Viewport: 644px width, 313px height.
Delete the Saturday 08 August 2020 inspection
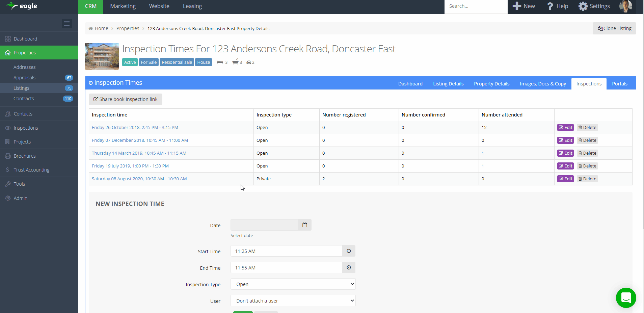587,179
